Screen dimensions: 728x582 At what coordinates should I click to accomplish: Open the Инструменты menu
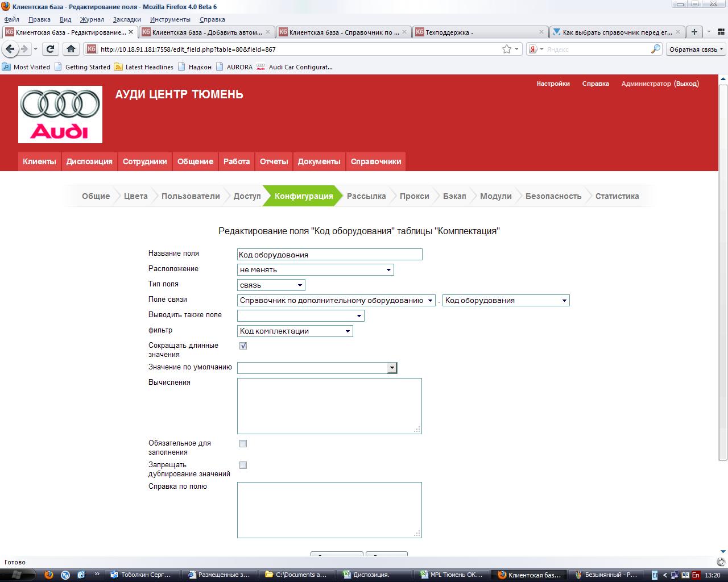[170, 19]
